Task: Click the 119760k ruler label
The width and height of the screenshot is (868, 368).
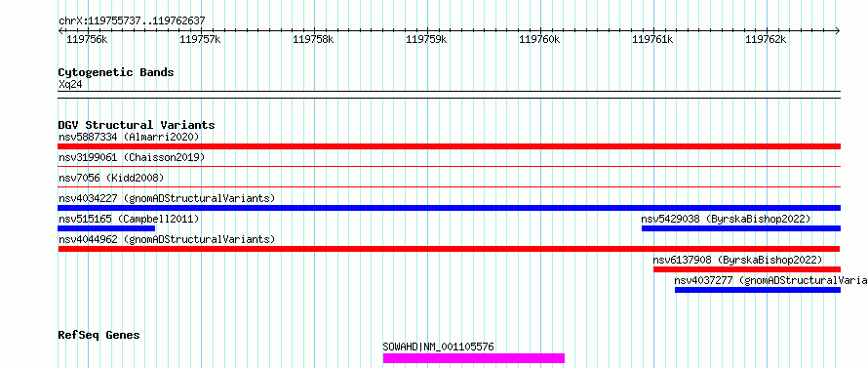Action: pos(539,39)
